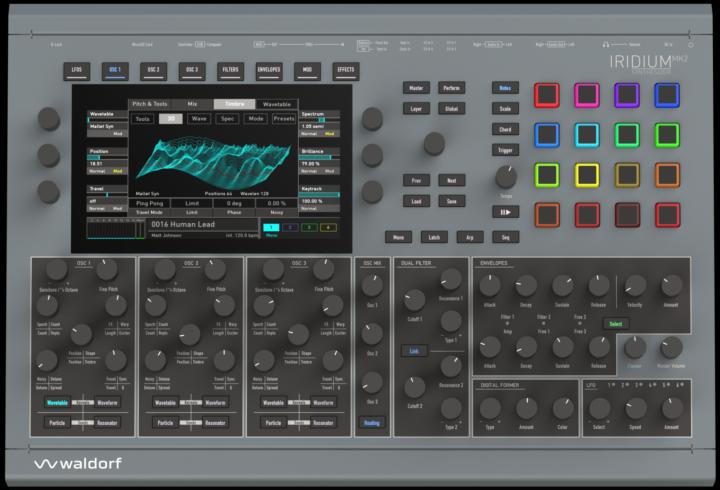Select Wavetable mode for OSC 1

point(57,403)
